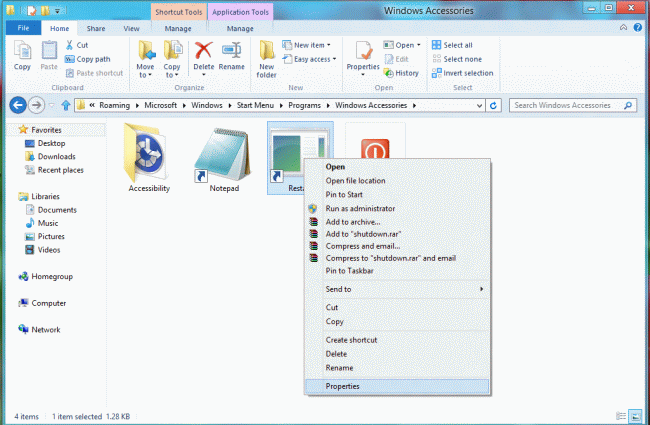Click the Paste shortcut button

95,73
